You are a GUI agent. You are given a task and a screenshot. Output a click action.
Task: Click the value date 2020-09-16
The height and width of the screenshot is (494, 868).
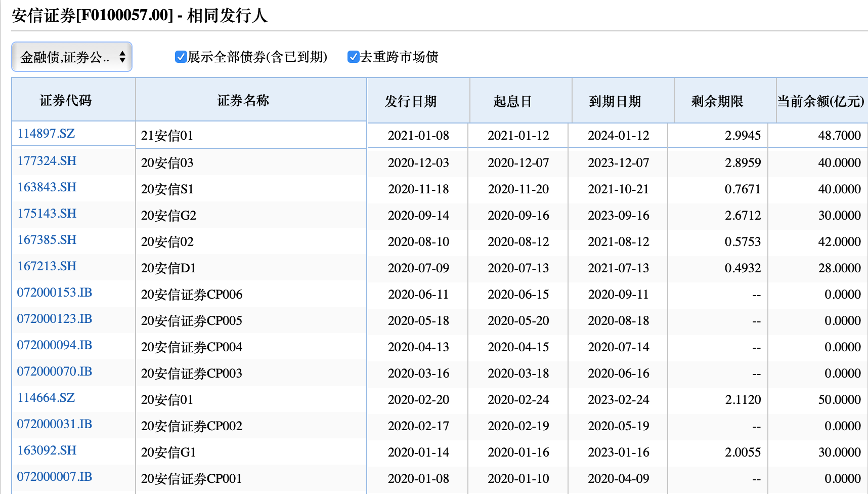(518, 215)
